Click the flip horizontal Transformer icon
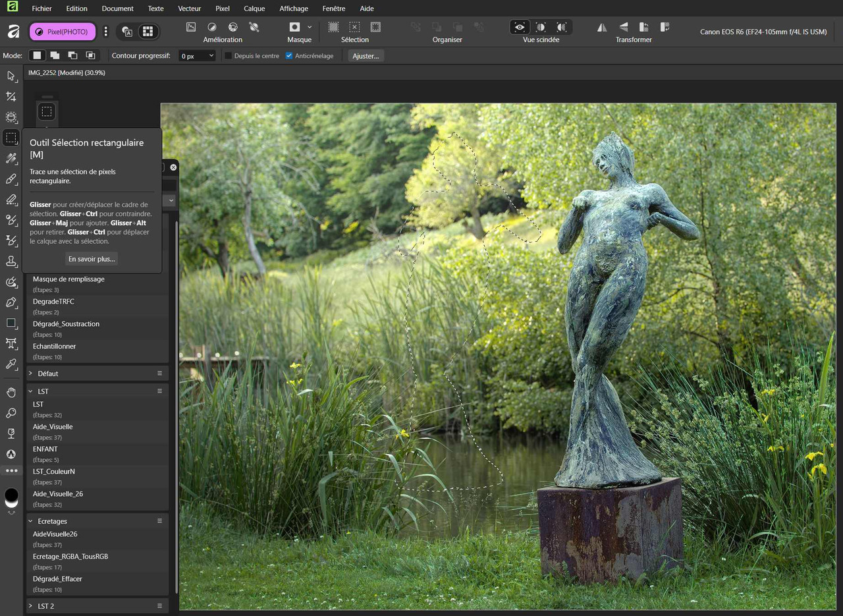Viewport: 843px width, 616px height. coord(602,27)
